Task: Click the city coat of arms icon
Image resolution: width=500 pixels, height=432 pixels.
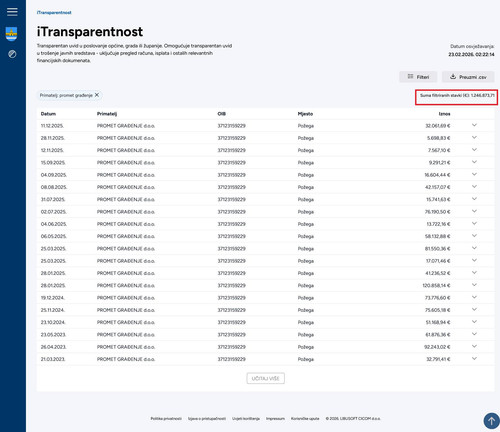Action: 11,34
